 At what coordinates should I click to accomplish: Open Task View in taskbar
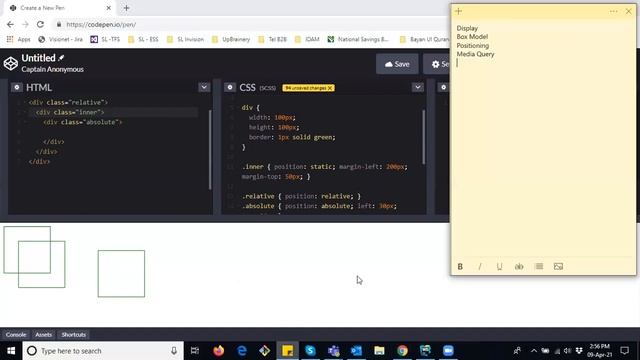(x=195, y=351)
